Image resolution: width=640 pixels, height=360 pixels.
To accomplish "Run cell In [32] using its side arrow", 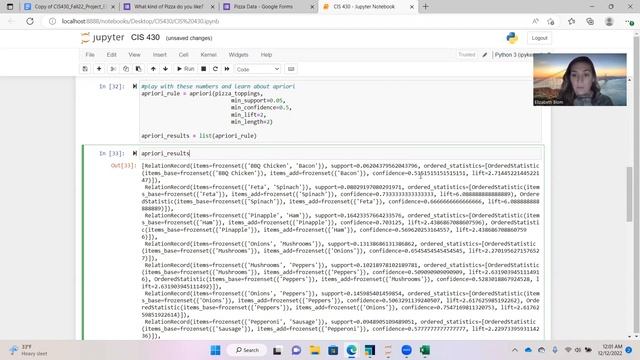I will point(135,86).
